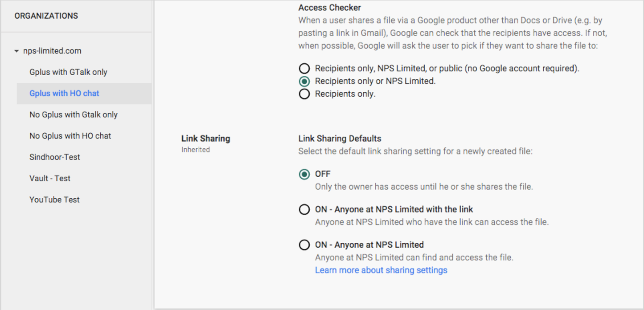Open the Vault - Test organization

coord(50,178)
